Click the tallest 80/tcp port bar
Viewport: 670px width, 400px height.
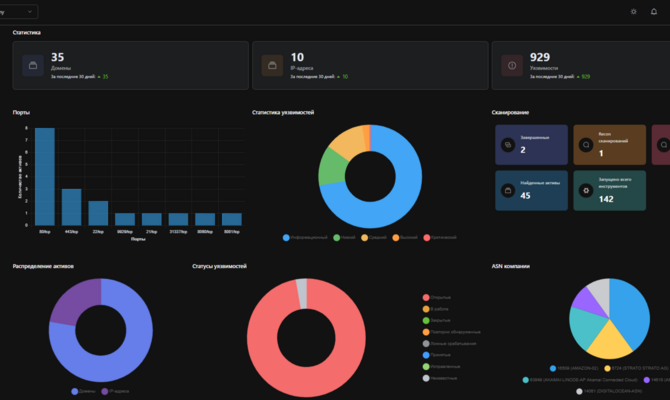click(45, 176)
